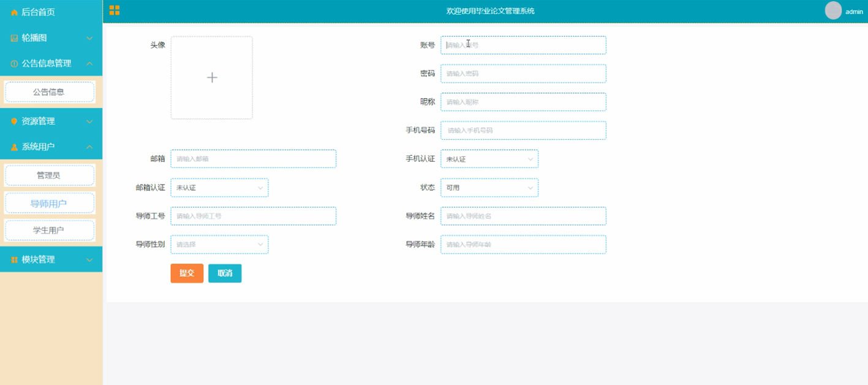The width and height of the screenshot is (868, 385).
Task: Expand the 轮播图 menu chevron
Action: [x=89, y=38]
